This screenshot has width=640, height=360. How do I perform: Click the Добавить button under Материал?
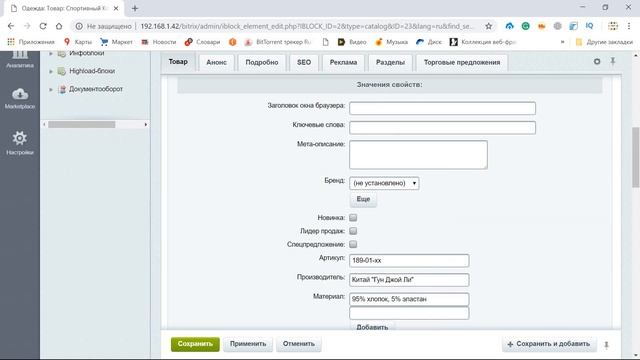click(x=372, y=326)
